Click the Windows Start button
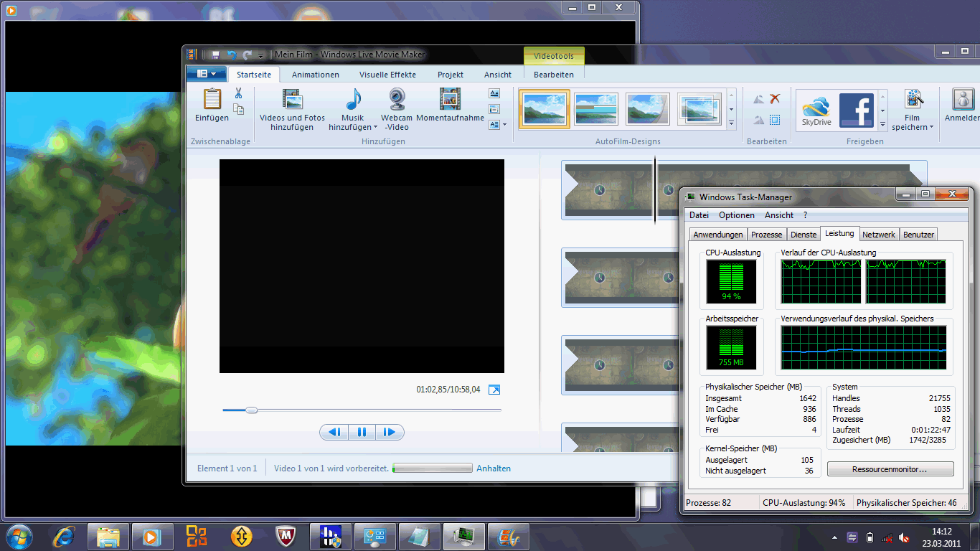 pyautogui.click(x=19, y=536)
